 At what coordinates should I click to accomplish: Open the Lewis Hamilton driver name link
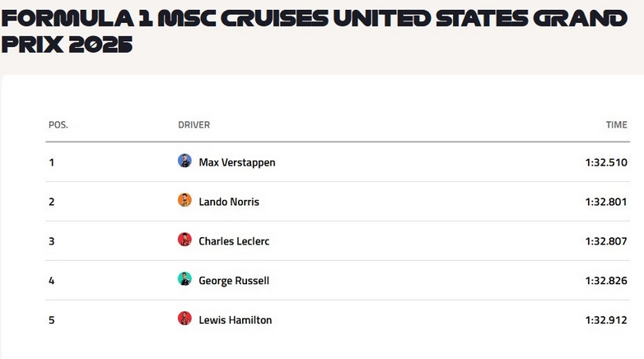[235, 320]
